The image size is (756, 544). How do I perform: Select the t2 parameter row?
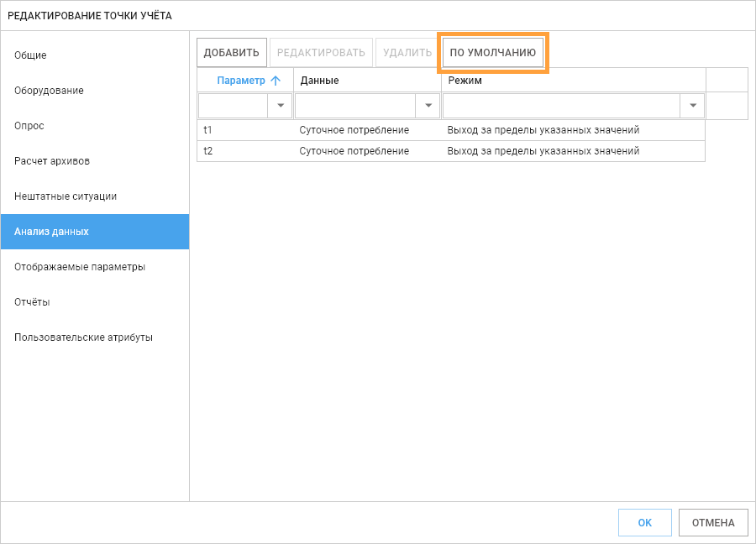[x=451, y=151]
